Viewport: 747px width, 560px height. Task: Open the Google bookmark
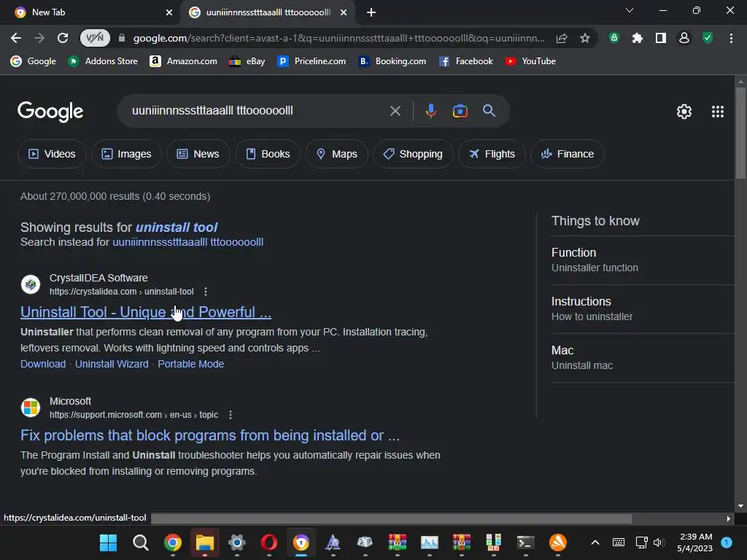(33, 61)
